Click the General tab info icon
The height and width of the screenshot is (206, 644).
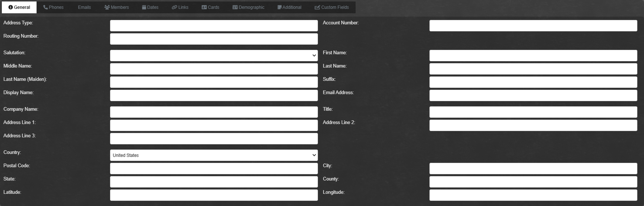(x=11, y=7)
